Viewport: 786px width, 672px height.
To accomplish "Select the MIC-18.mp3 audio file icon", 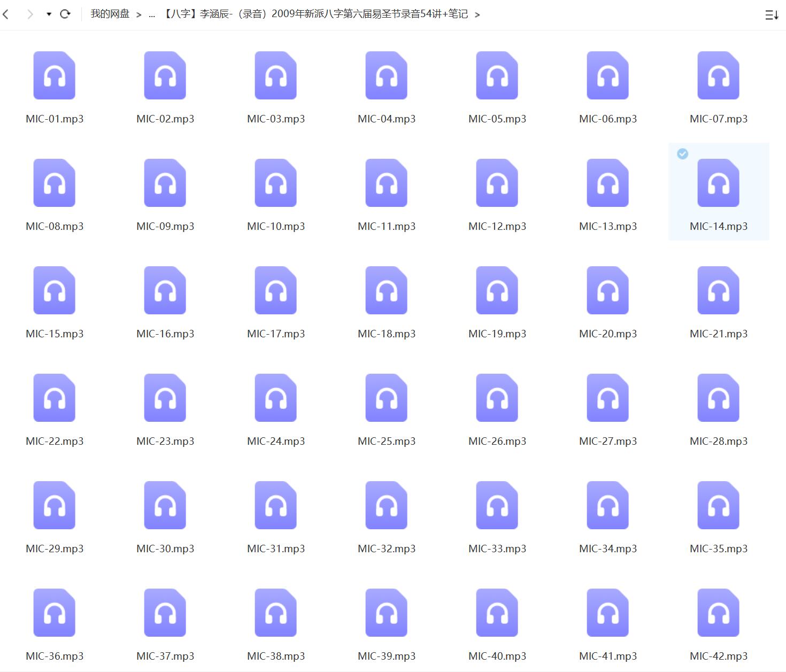I will click(387, 291).
